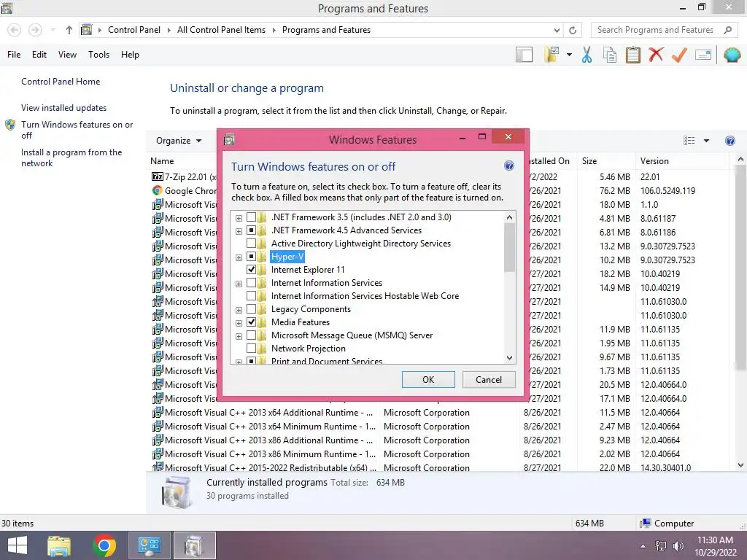This screenshot has height=560, width=747.
Task: Open the Help menu
Action: [x=130, y=54]
